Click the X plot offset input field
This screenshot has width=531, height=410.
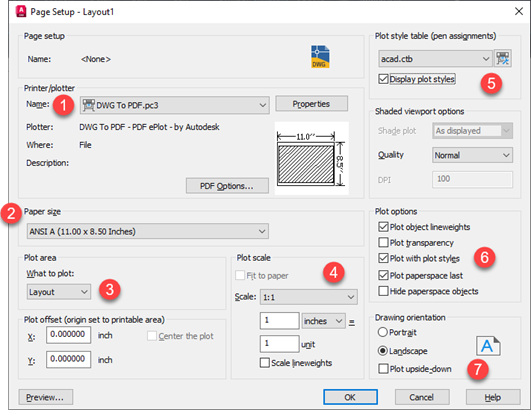(x=69, y=335)
